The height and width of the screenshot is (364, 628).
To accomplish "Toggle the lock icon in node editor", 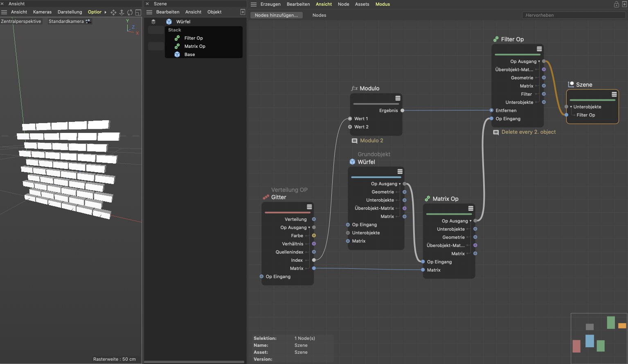I will [616, 4].
